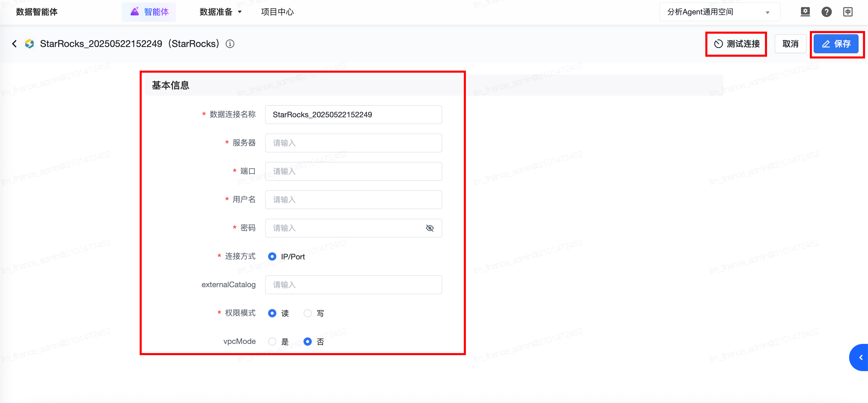Click the StarRocks logo icon
The width and height of the screenshot is (868, 403).
[30, 44]
